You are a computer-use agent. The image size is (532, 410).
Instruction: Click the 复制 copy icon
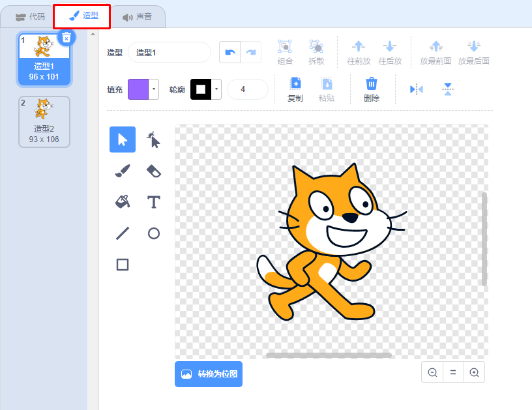(295, 83)
